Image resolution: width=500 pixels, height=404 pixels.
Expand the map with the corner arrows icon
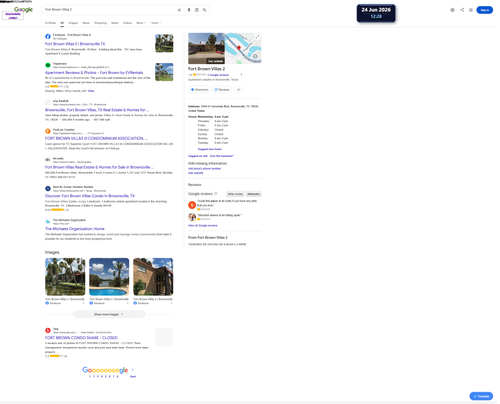[x=257, y=37]
